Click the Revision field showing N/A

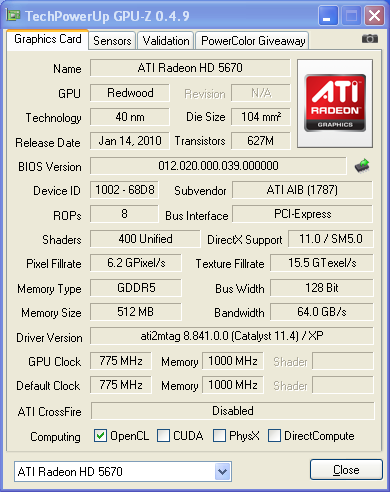(x=261, y=93)
